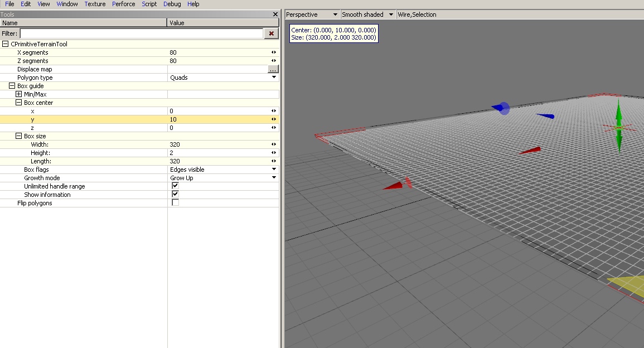The image size is (644, 348).
Task: Open the Debug menu
Action: tap(172, 4)
